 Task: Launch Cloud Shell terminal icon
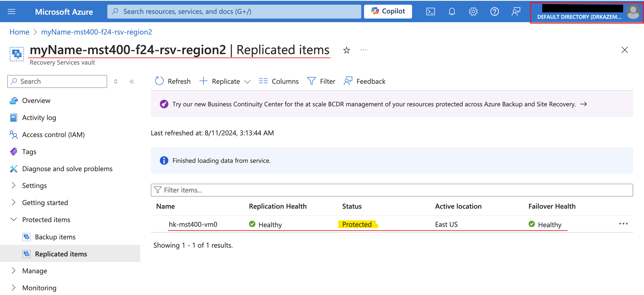click(x=430, y=12)
